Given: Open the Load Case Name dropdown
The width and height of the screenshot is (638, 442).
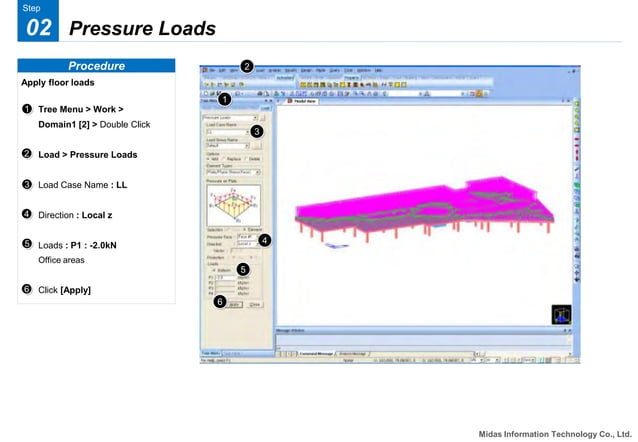Looking at the screenshot, I should [228, 132].
